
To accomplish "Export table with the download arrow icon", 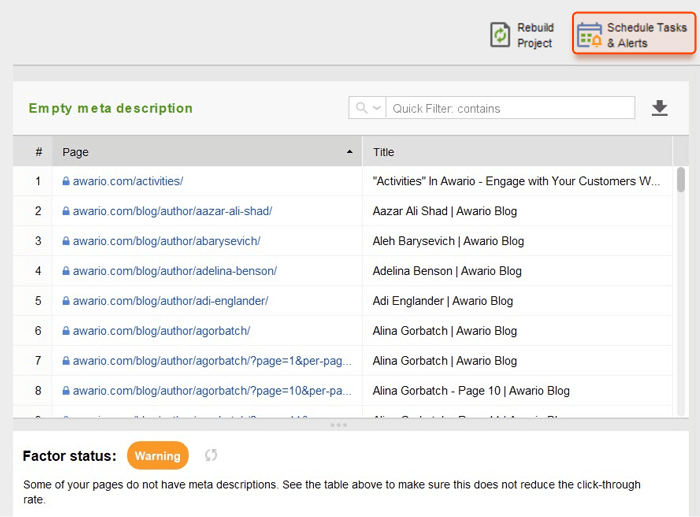I will pyautogui.click(x=659, y=108).
